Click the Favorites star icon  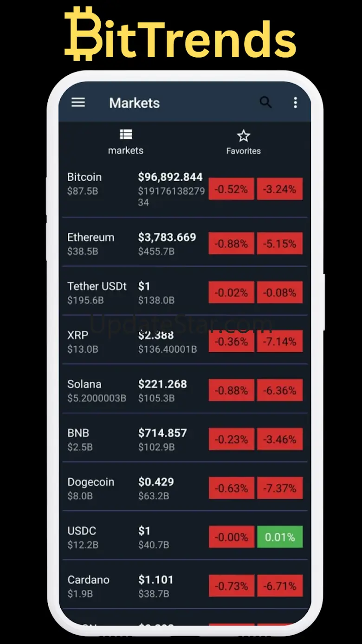click(x=243, y=136)
